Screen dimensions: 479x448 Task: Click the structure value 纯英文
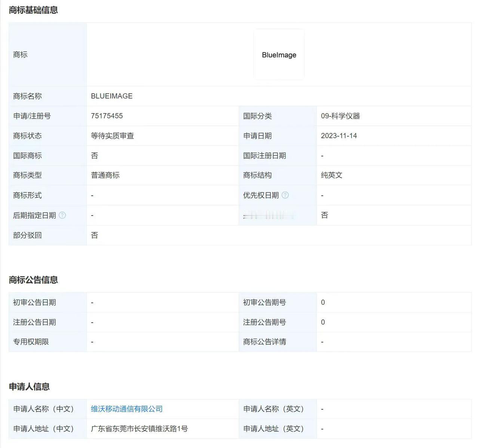pyautogui.click(x=332, y=175)
